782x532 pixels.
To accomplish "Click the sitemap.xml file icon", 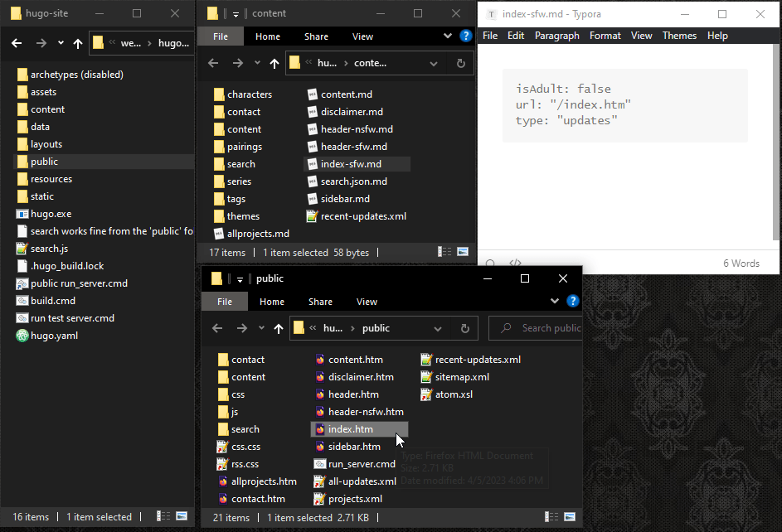I will pyautogui.click(x=426, y=377).
